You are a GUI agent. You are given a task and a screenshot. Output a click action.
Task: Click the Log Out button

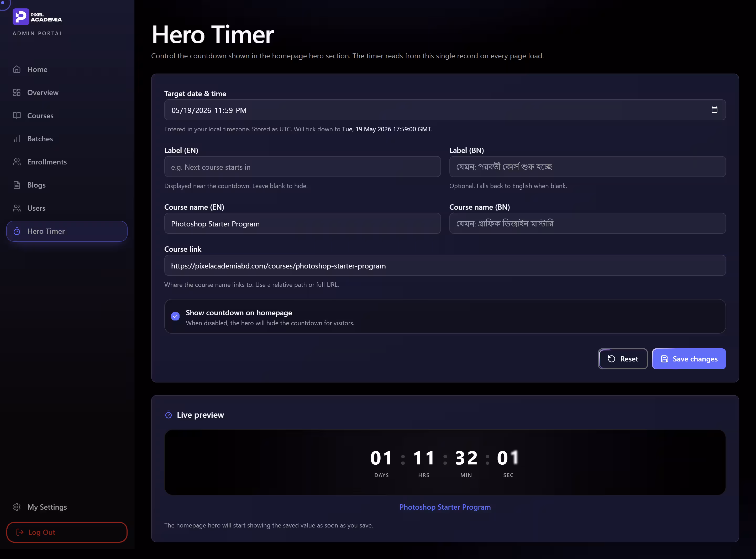[x=67, y=532]
